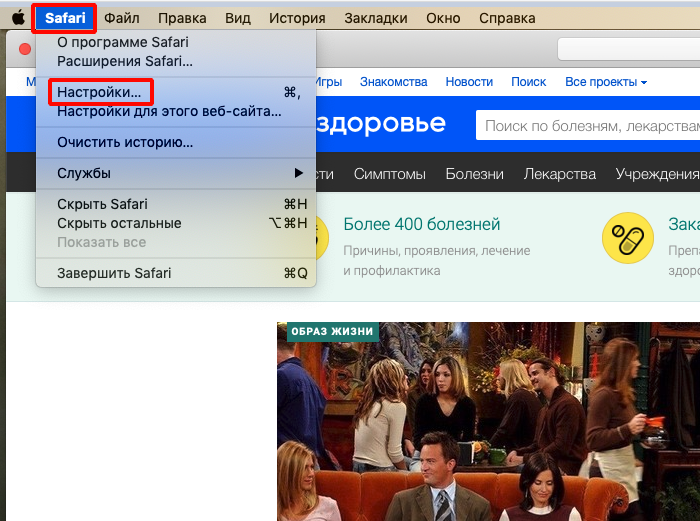Select Скрыть Safari

pyautogui.click(x=176, y=204)
